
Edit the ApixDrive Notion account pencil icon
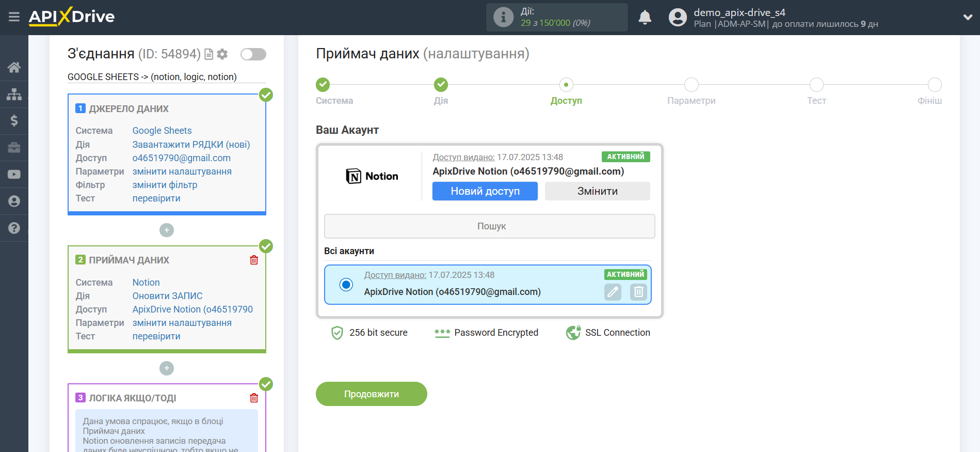[613, 292]
